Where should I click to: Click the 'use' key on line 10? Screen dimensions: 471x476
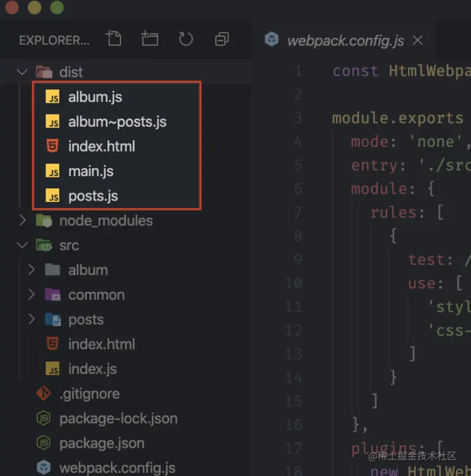pos(421,283)
